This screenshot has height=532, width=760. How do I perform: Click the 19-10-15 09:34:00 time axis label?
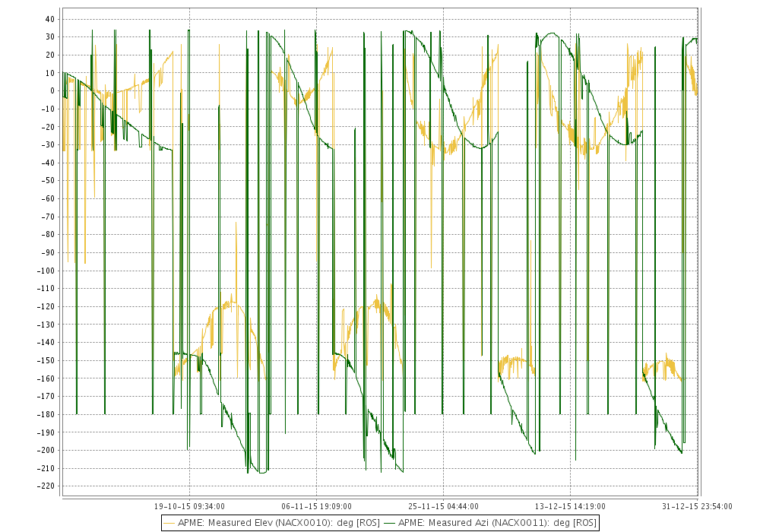tap(189, 506)
